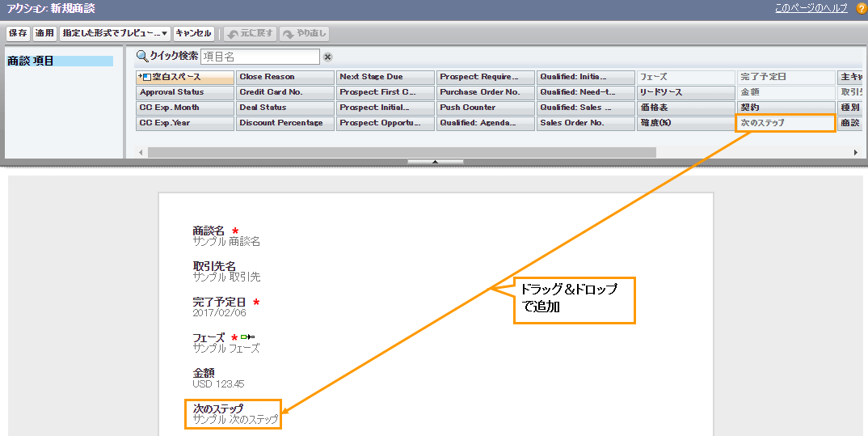This screenshot has width=868, height=436.
Task: Select the Next Stage Due field
Action: click(386, 77)
